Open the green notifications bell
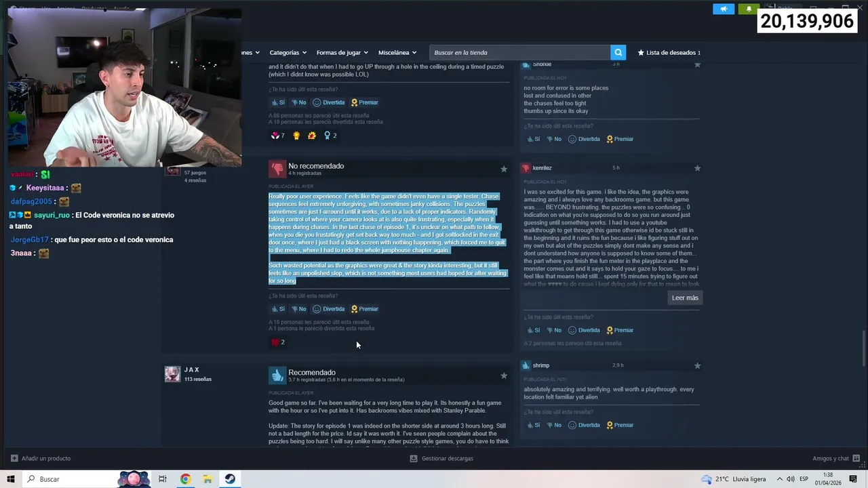 tap(749, 9)
